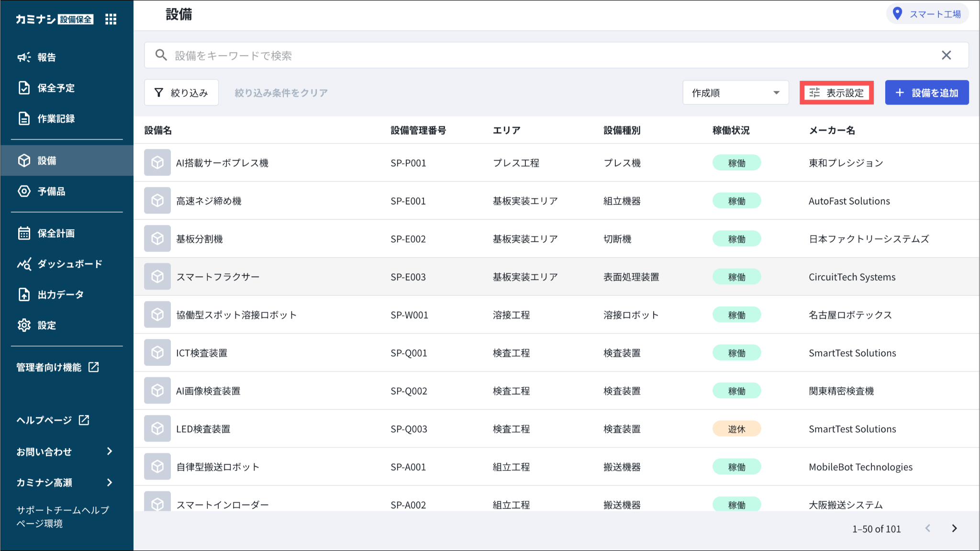Expand the お問い合わせ submenu chevron
This screenshot has width=980, height=551.
pos(110,451)
